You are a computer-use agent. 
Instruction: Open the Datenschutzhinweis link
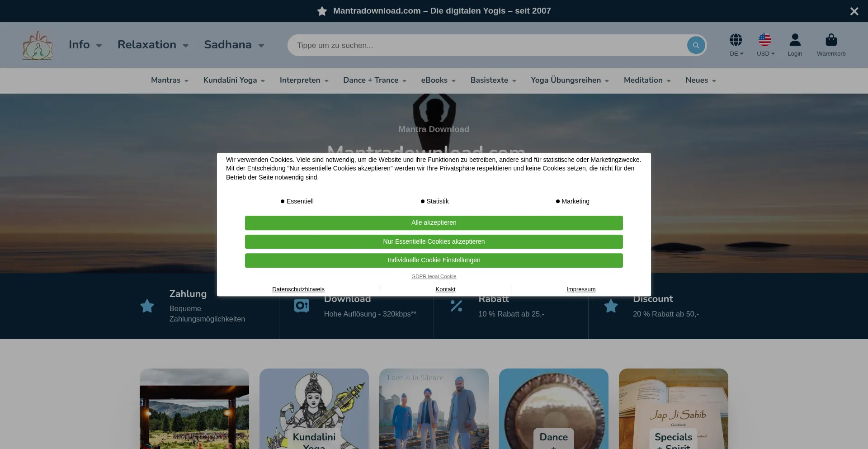tap(298, 289)
